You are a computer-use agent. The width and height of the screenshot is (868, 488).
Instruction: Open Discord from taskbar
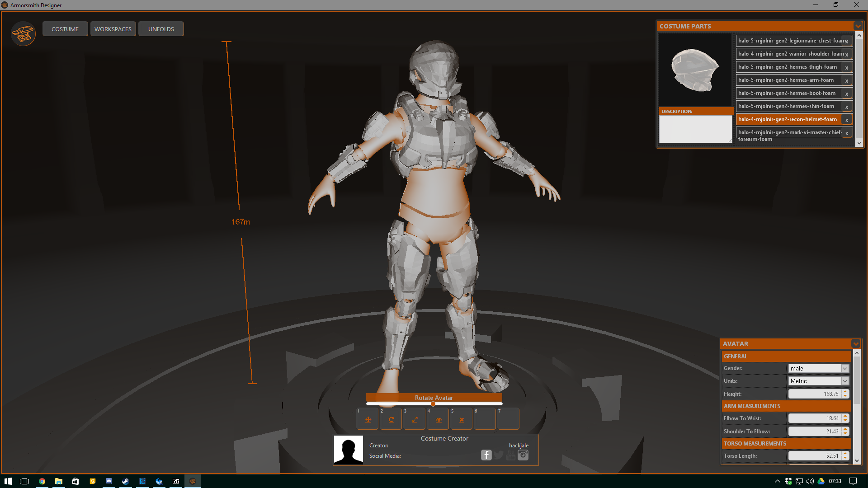(109, 481)
